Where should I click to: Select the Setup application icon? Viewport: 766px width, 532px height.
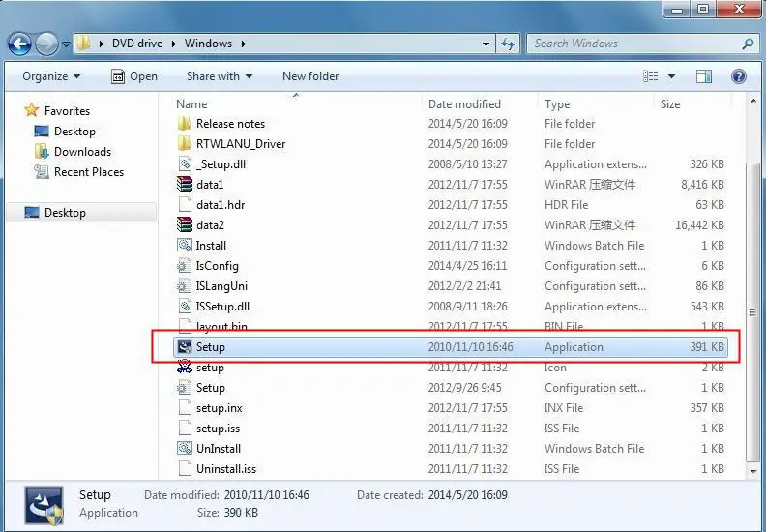pyautogui.click(x=184, y=347)
